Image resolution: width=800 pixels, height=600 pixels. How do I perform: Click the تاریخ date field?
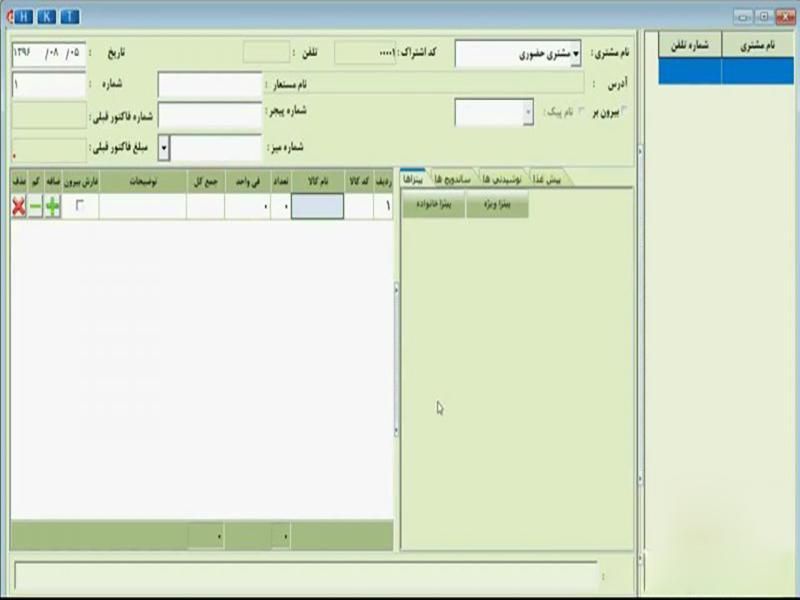pyautogui.click(x=49, y=54)
